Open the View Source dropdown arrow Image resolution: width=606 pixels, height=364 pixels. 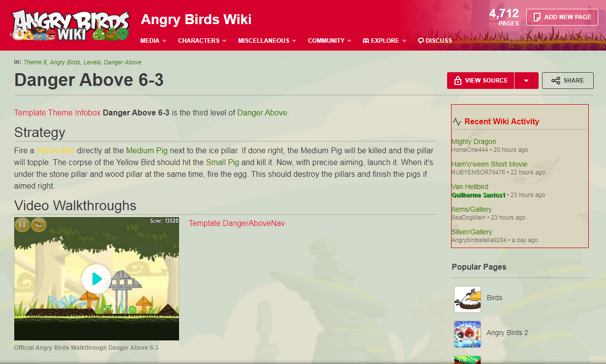[526, 81]
